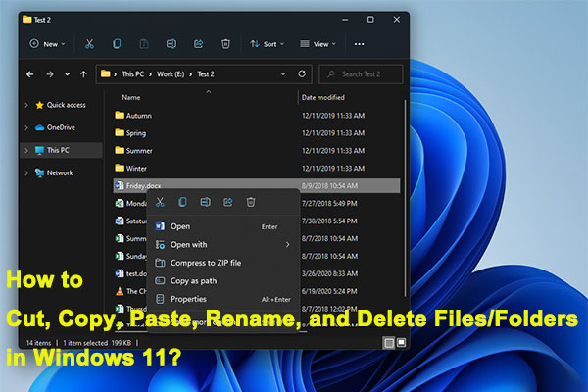Screen dimensions: 588x392
Task: Choose Compress to ZIP file
Action: [223, 263]
